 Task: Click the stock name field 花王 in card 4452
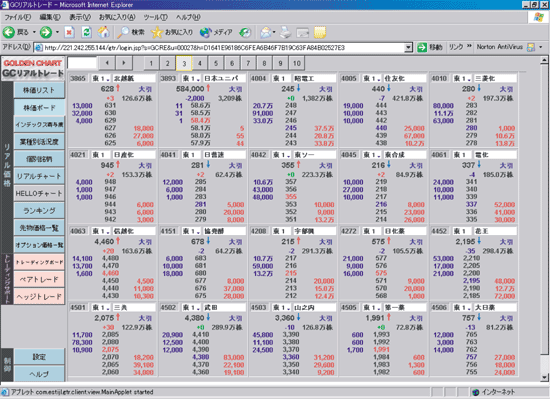click(495, 231)
